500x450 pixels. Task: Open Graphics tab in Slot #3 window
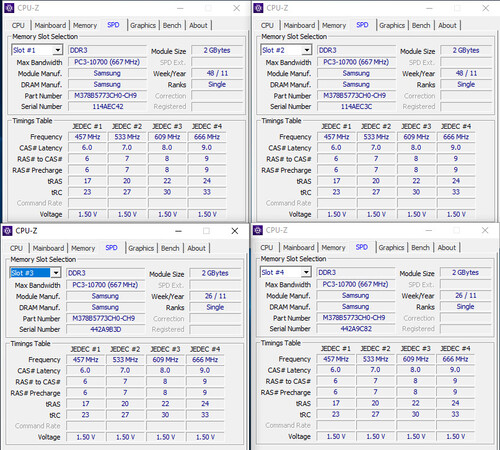click(x=141, y=248)
